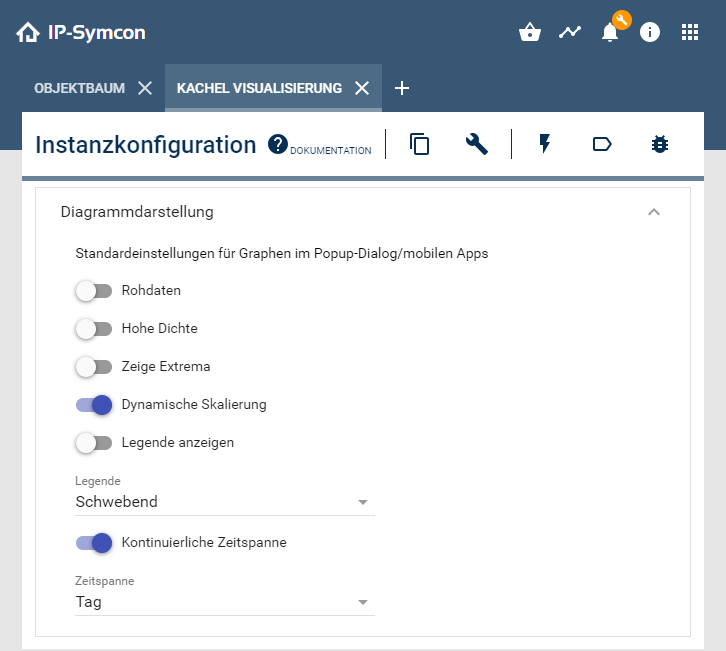
Task: Close the Kachel Visualisierung tab
Action: coord(362,88)
